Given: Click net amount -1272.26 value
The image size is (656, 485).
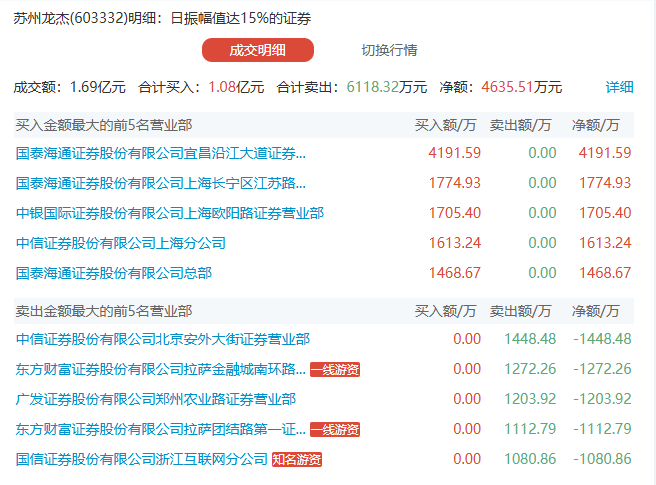Looking at the screenshot, I should click(x=602, y=369).
